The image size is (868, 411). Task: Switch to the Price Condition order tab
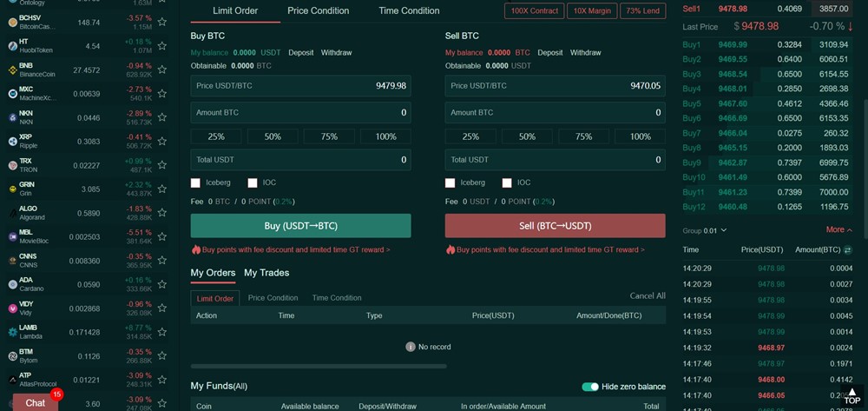318,11
